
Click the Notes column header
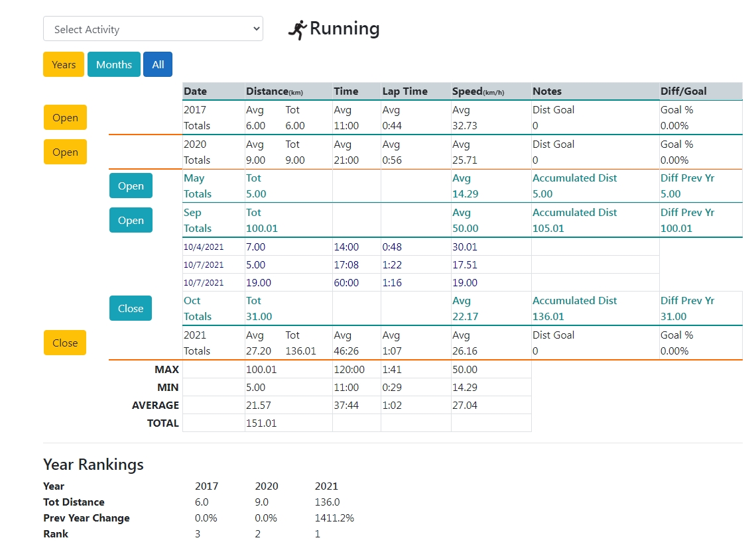[547, 91]
